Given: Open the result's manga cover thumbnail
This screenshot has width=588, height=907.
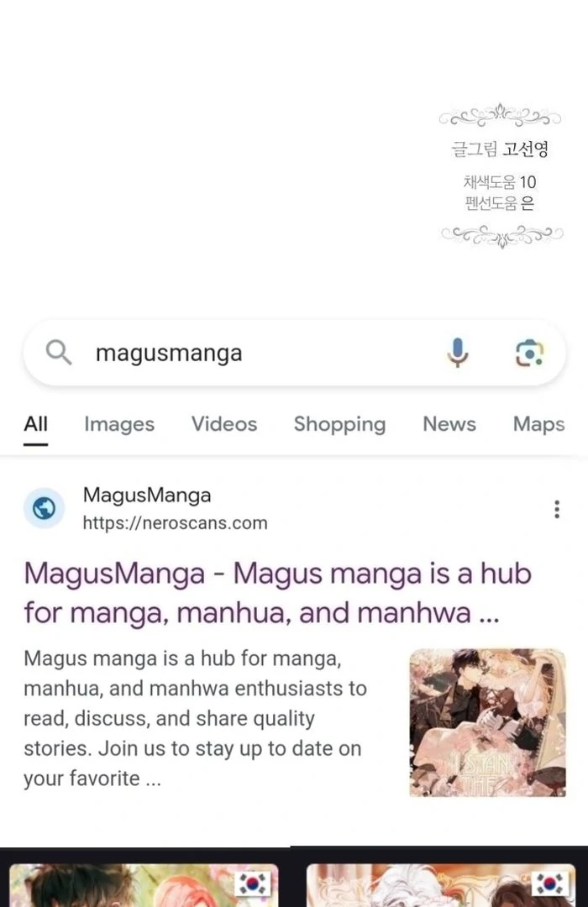Looking at the screenshot, I should pos(487,722).
